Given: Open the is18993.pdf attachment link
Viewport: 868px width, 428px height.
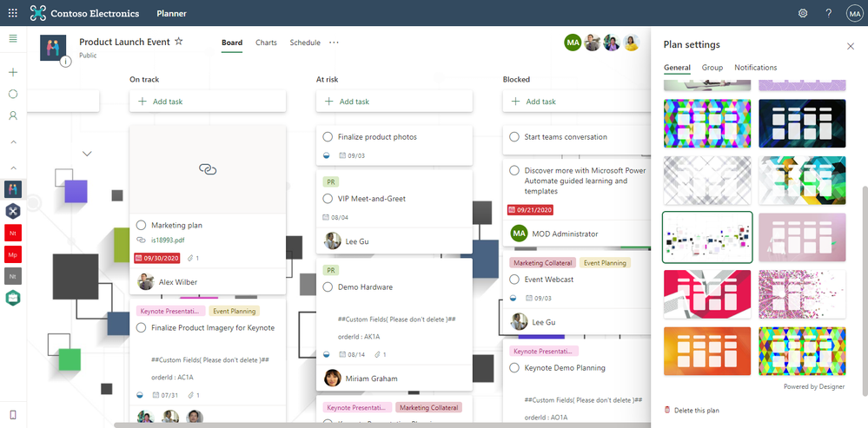Looking at the screenshot, I should 167,240.
